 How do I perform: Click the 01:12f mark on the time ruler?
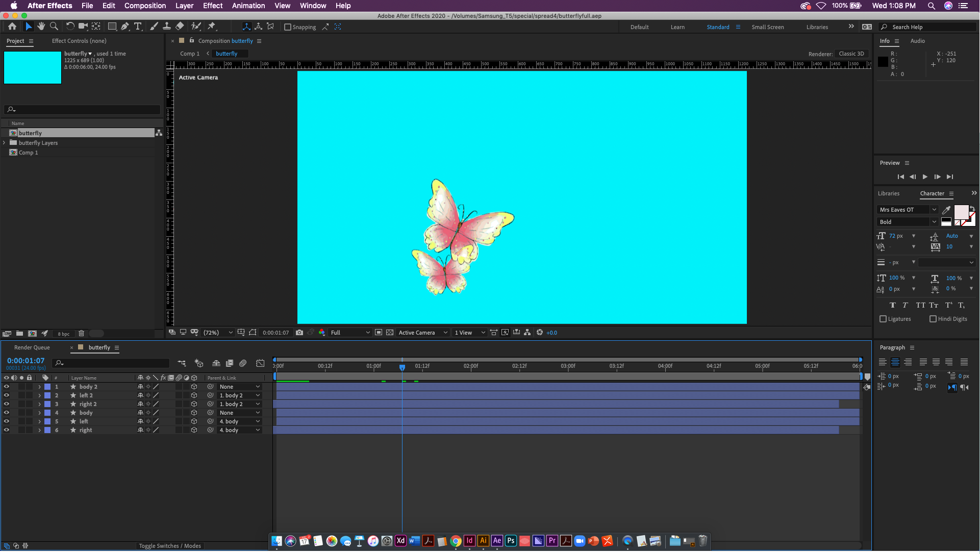[422, 366]
